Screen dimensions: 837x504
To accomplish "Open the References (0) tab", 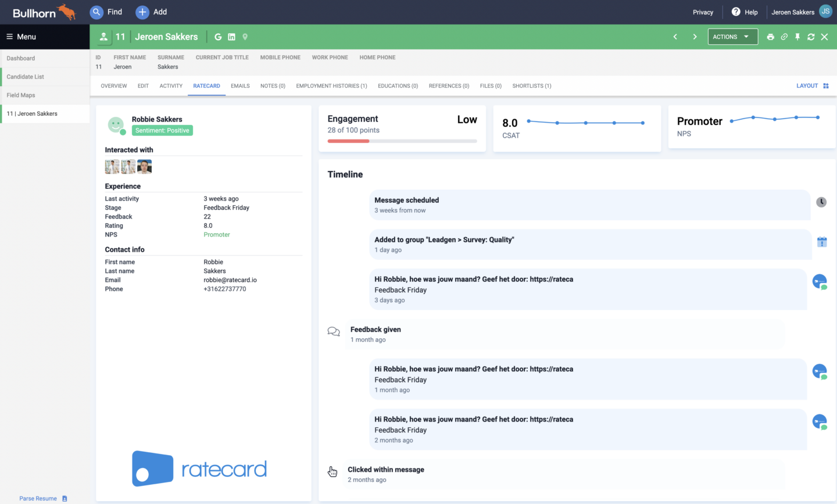I will (449, 86).
